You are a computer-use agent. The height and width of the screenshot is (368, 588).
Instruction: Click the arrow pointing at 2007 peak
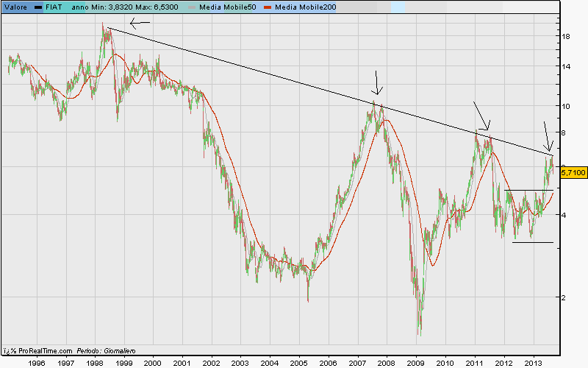pyautogui.click(x=377, y=82)
